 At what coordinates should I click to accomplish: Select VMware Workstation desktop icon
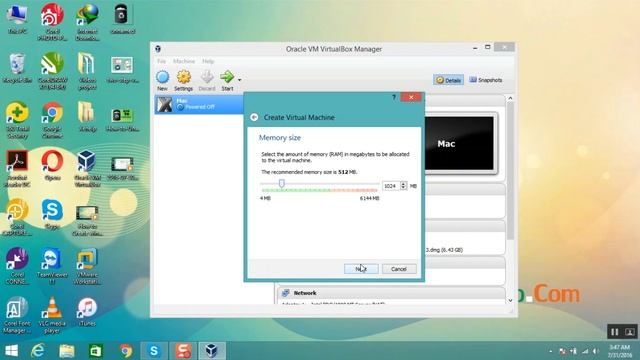click(x=87, y=266)
